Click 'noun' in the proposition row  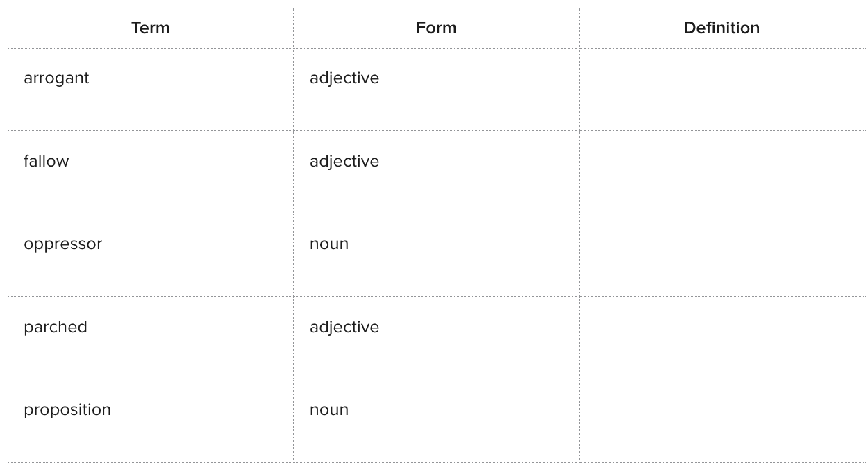tap(329, 410)
